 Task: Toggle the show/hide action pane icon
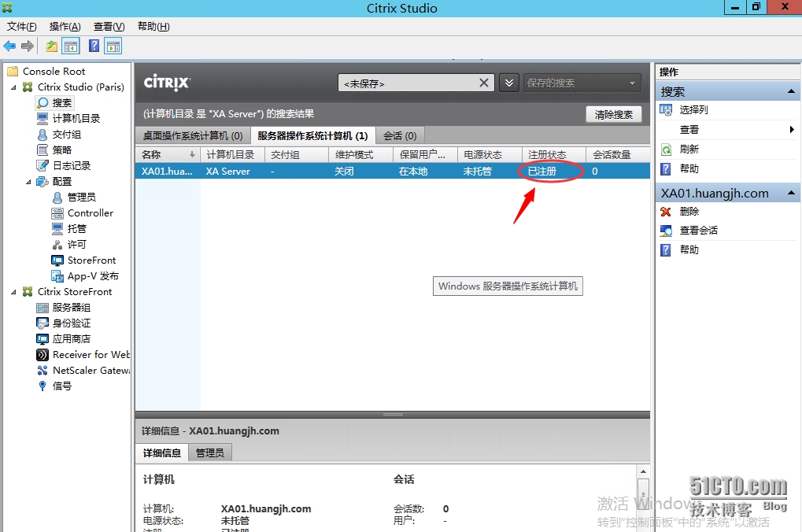click(x=113, y=46)
